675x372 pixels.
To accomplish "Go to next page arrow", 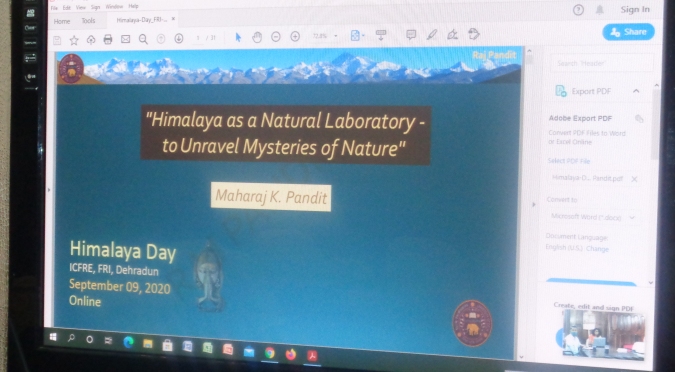I will pos(179,38).
